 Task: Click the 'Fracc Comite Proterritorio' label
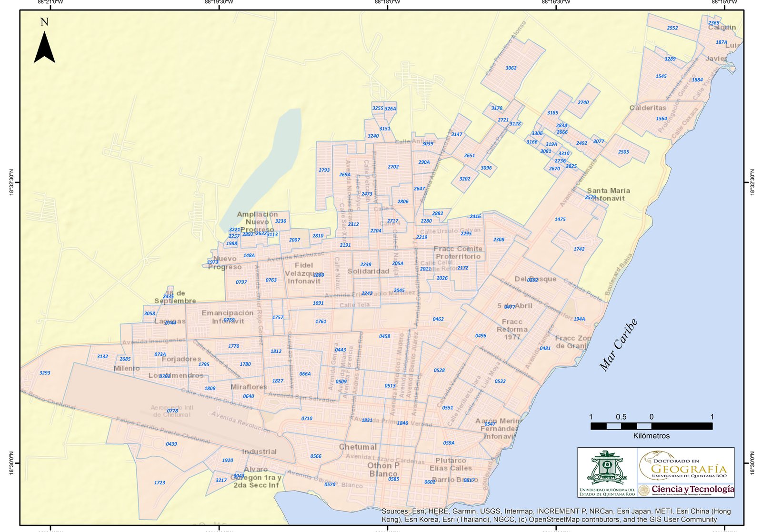click(x=458, y=252)
